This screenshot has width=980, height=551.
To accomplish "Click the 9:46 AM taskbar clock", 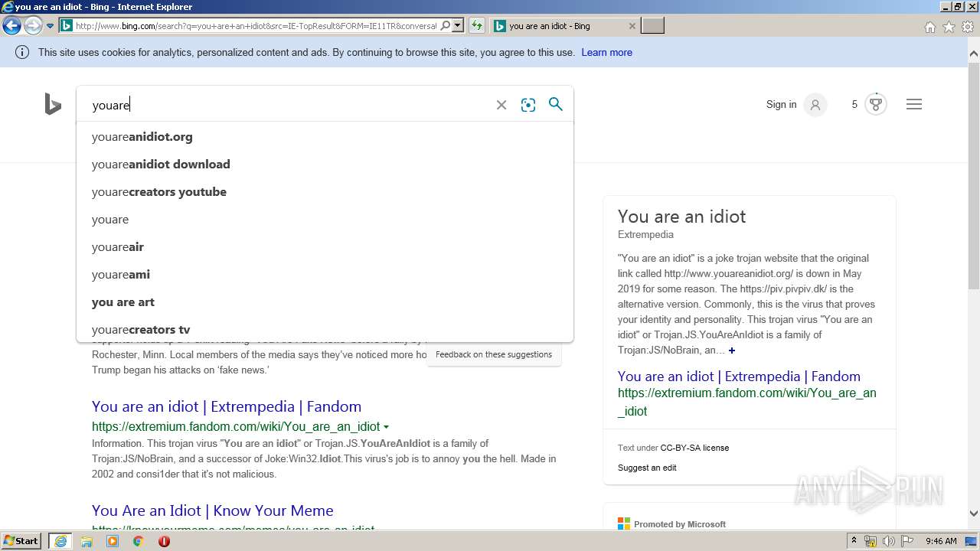I will pyautogui.click(x=941, y=541).
